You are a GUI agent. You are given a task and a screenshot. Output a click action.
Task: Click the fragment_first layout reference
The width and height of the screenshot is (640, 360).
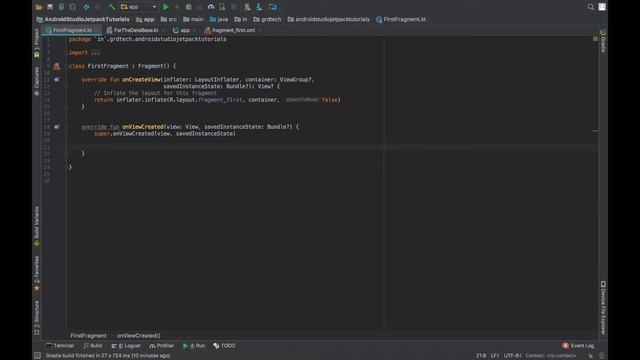pos(220,100)
